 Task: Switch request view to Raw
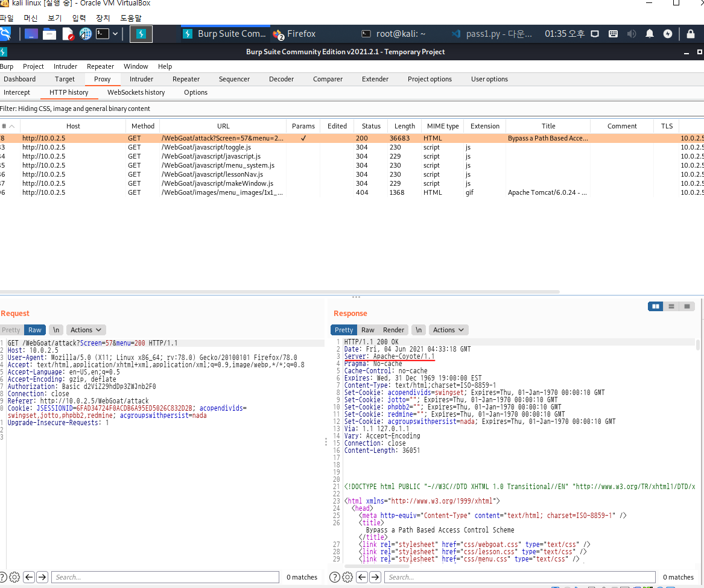(x=34, y=330)
